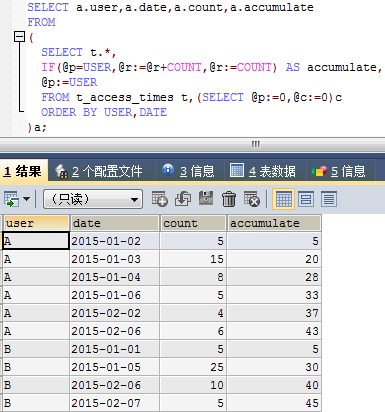Click the ORDER BY line in editor
The height and width of the screenshot is (412, 385).
pos(104,112)
